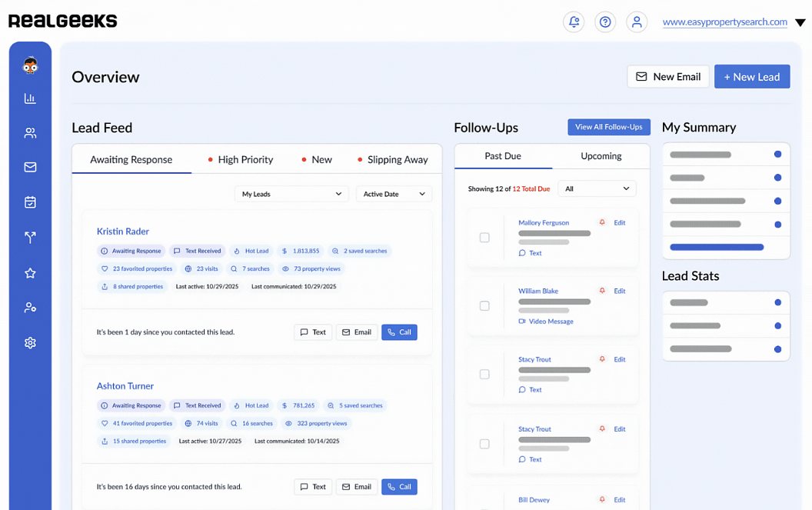Click the star favorites icon in sidebar

pyautogui.click(x=30, y=273)
